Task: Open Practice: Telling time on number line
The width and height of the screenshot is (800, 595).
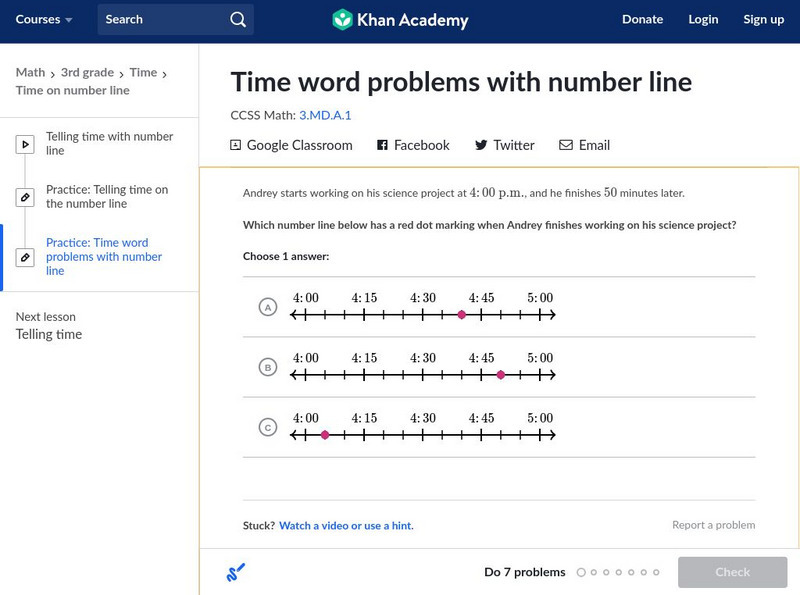Action: [107, 196]
